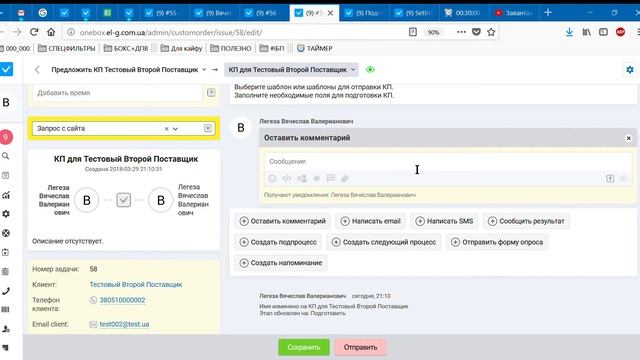Open the analytics chart sidebar icon

pos(6,195)
